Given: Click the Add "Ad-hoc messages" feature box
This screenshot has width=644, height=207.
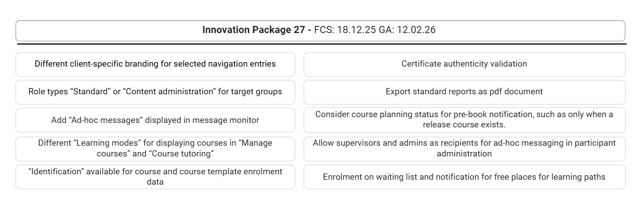Looking at the screenshot, I should pyautogui.click(x=155, y=120).
